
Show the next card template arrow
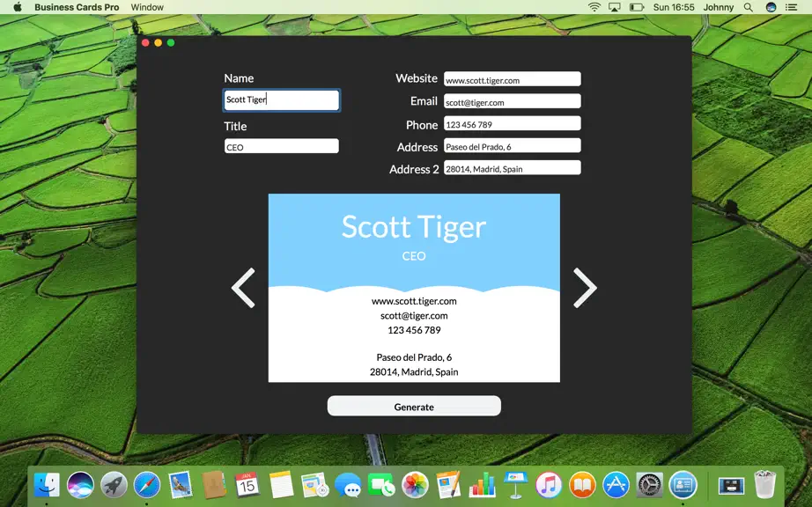585,288
